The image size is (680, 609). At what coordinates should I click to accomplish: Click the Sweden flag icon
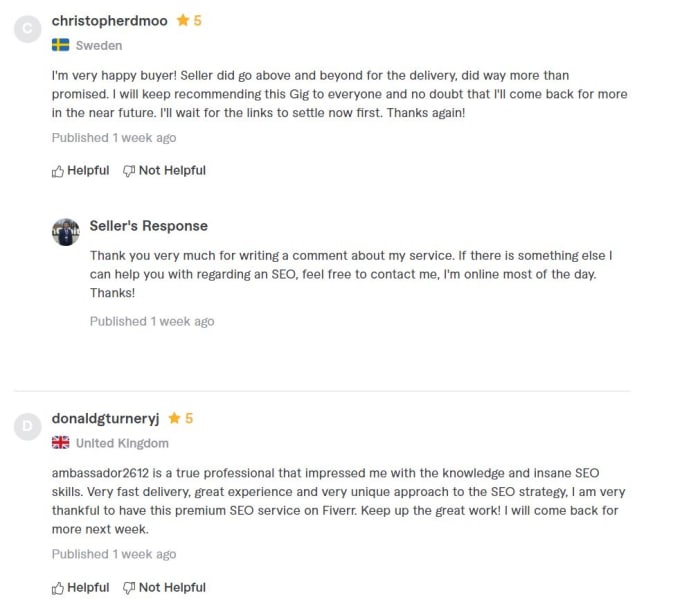(x=61, y=45)
